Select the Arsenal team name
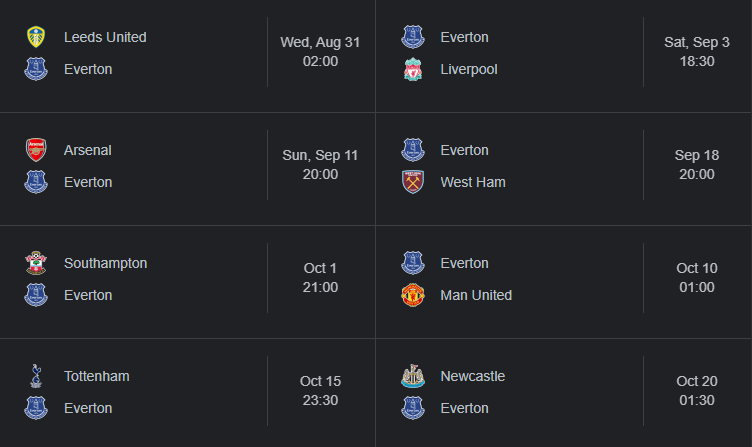Viewport: 752px width, 447px height. 88,150
